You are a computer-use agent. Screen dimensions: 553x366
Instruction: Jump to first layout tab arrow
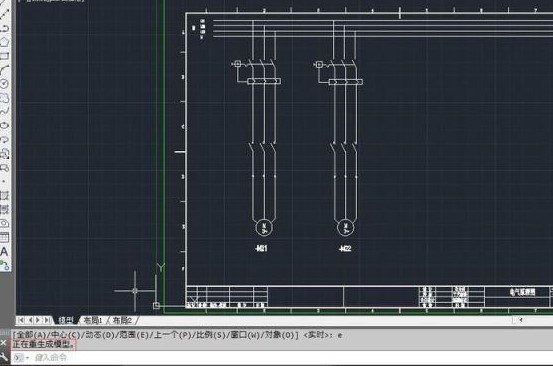(x=21, y=320)
